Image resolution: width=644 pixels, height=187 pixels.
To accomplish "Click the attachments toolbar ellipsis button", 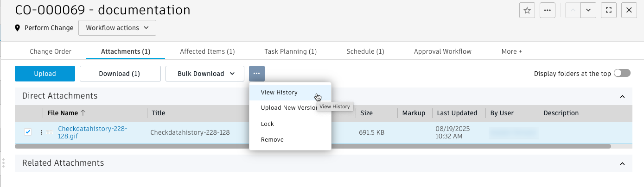I will point(256,74).
